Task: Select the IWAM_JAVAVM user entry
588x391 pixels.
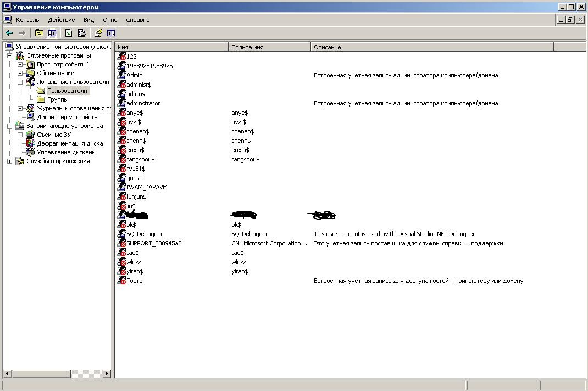Action: [147, 187]
